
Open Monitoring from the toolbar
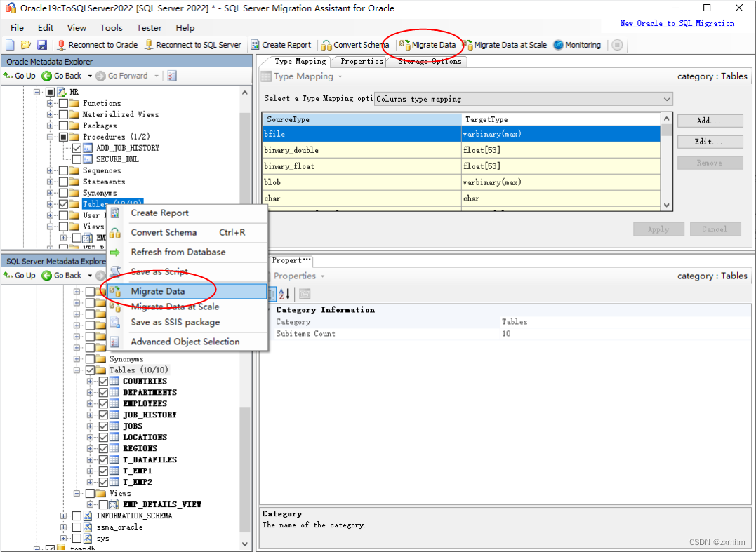(577, 45)
